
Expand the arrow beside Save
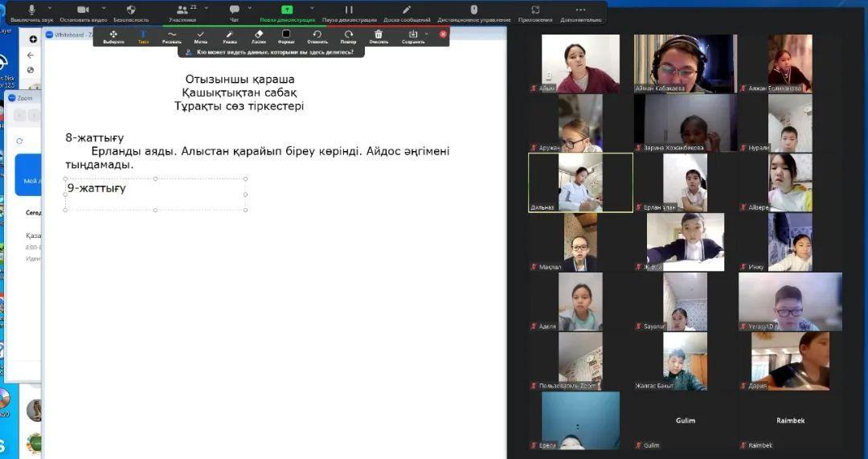point(427,34)
